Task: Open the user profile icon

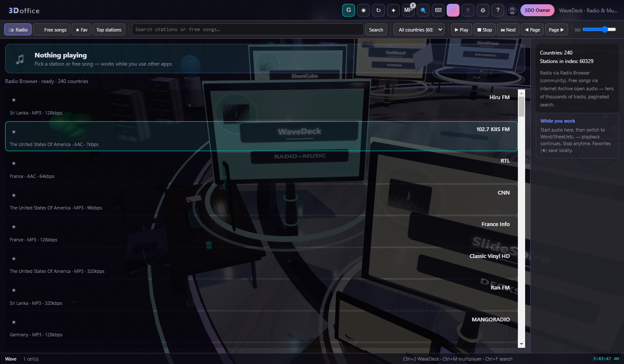Action: [468, 10]
